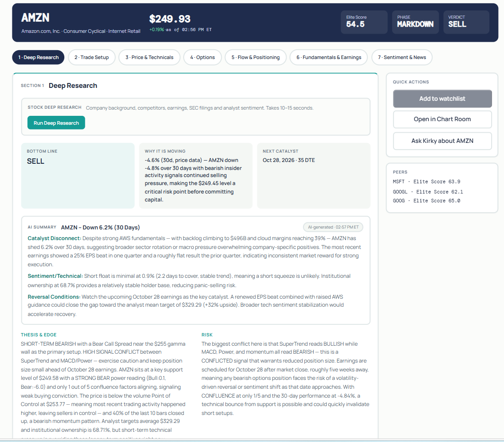Image resolution: width=504 pixels, height=442 pixels.
Task: Click the Reversal Conditions heading
Action: pos(54,297)
